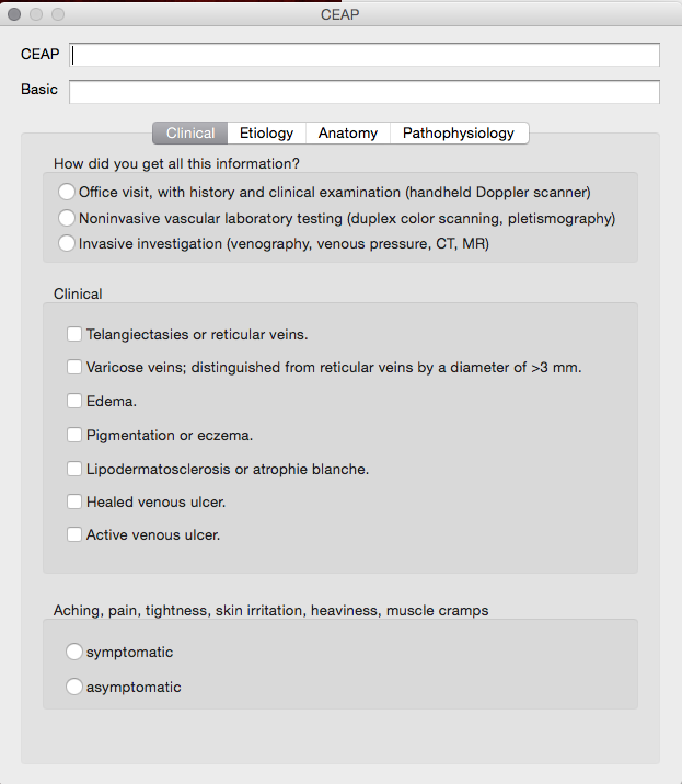This screenshot has height=784, width=682.
Task: Toggle Pigmentation or eczema
Action: (x=74, y=434)
